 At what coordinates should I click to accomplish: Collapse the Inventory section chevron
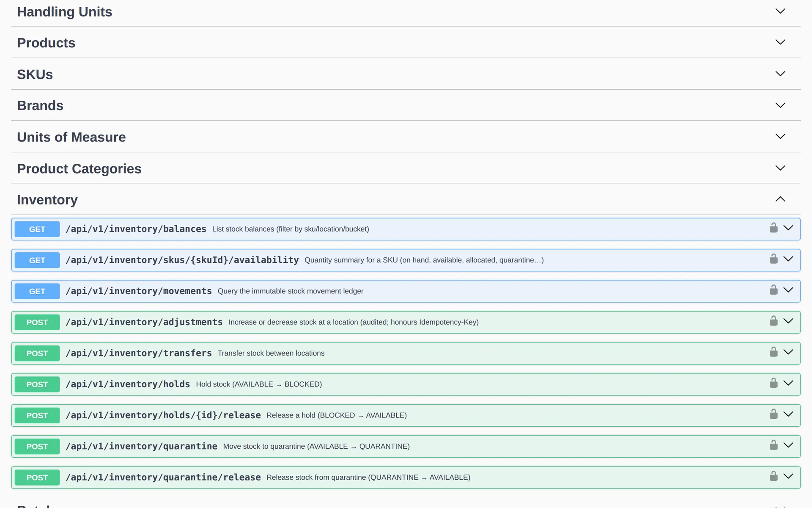780,199
